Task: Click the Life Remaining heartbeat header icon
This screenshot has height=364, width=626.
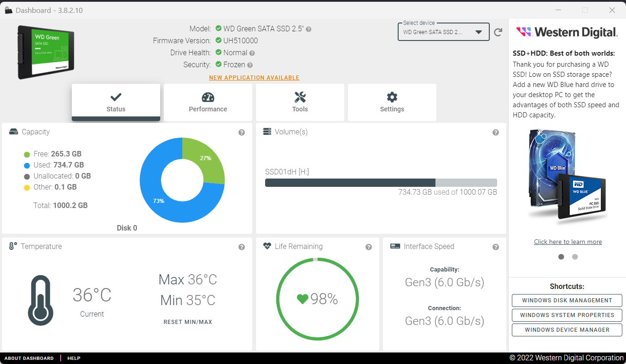Action: coord(267,246)
